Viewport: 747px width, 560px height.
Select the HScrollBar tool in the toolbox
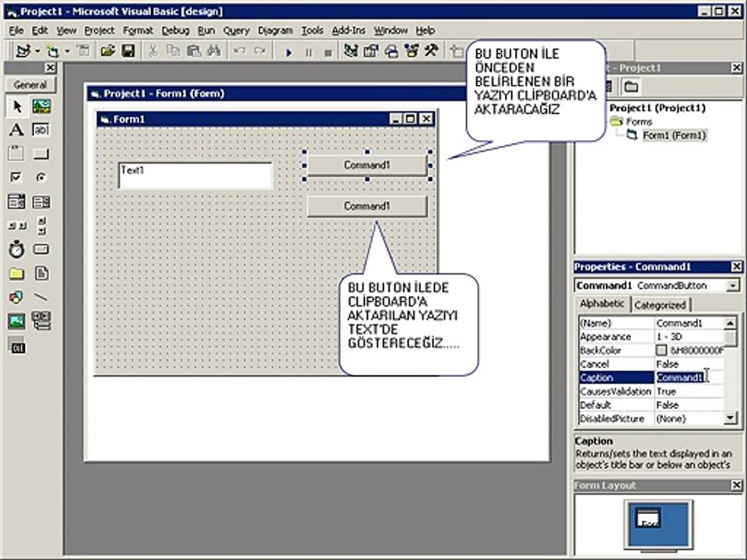(16, 226)
